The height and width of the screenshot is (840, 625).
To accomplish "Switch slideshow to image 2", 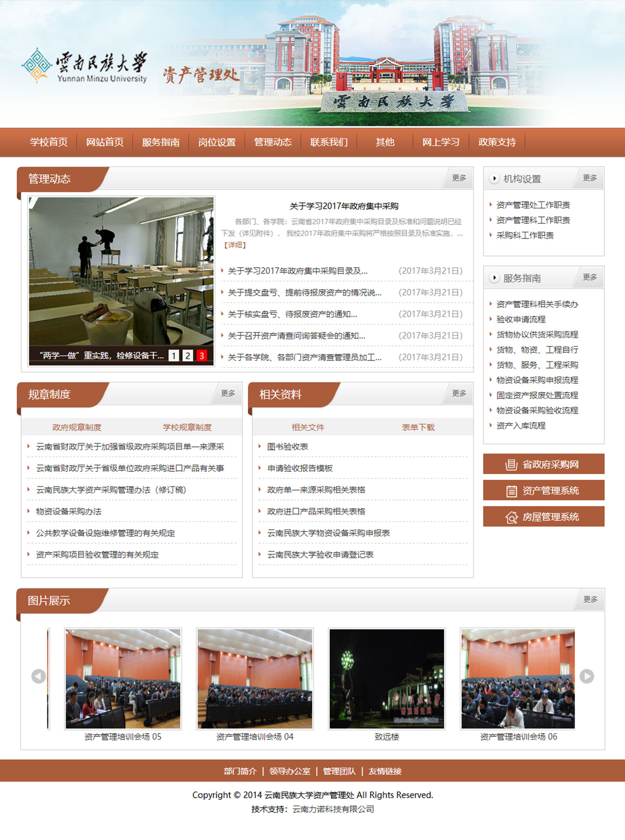I will coord(187,356).
